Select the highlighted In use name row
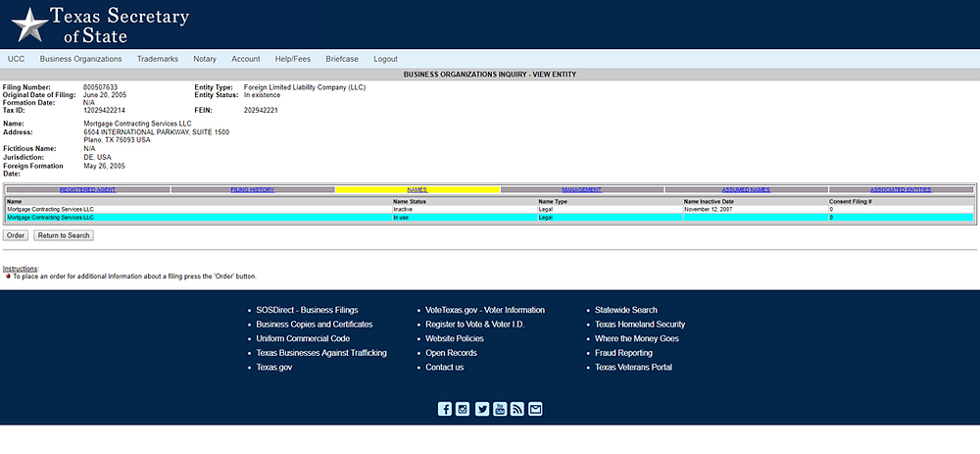Image resolution: width=980 pixels, height=454 pixels. click(489, 218)
